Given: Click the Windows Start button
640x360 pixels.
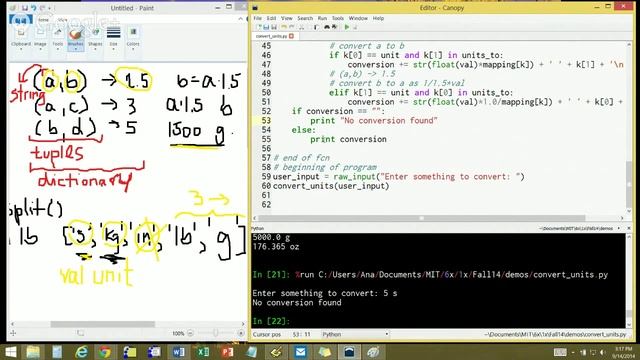Looking at the screenshot, I should coord(11,351).
